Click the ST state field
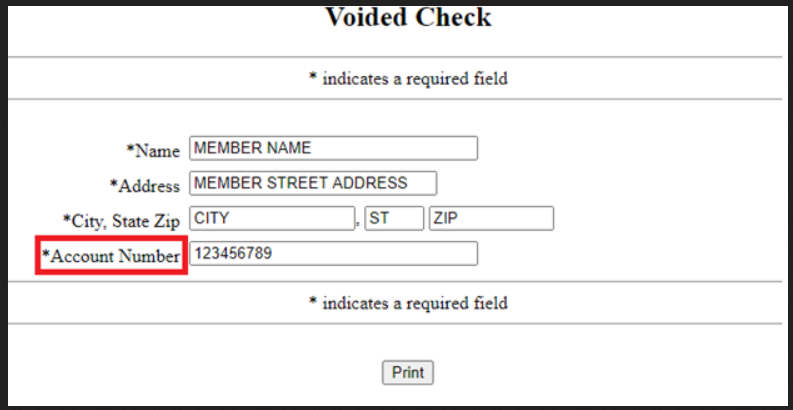 click(394, 218)
